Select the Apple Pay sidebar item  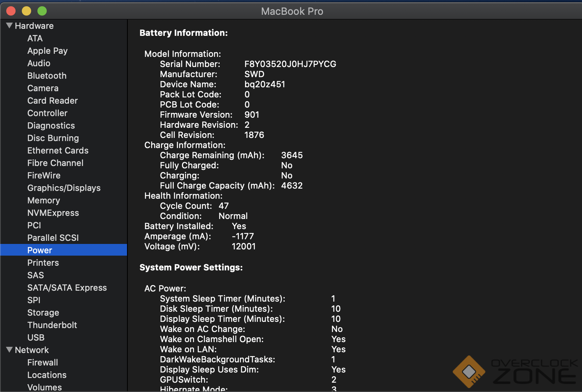click(48, 51)
